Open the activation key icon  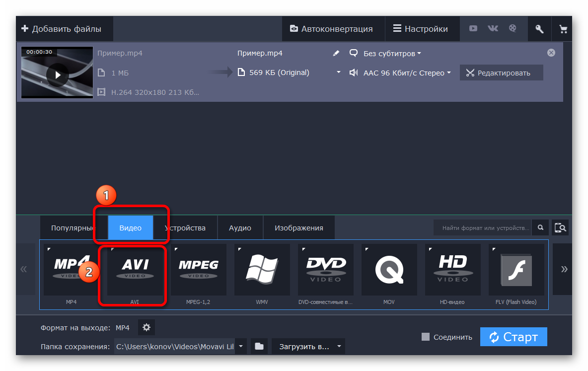(x=539, y=29)
